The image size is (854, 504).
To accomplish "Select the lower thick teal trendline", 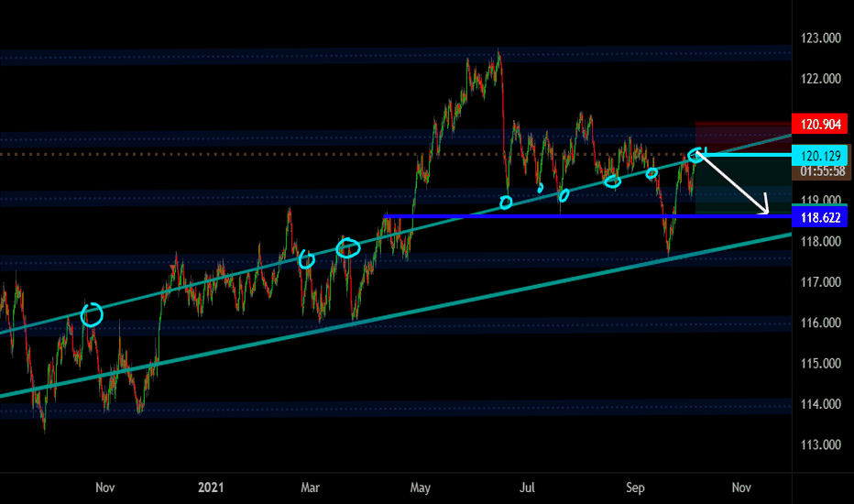I will (396, 315).
